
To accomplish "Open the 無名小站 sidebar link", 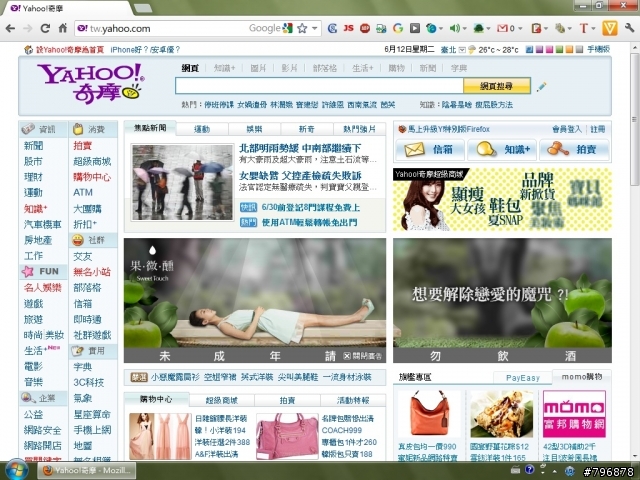I will [92, 272].
